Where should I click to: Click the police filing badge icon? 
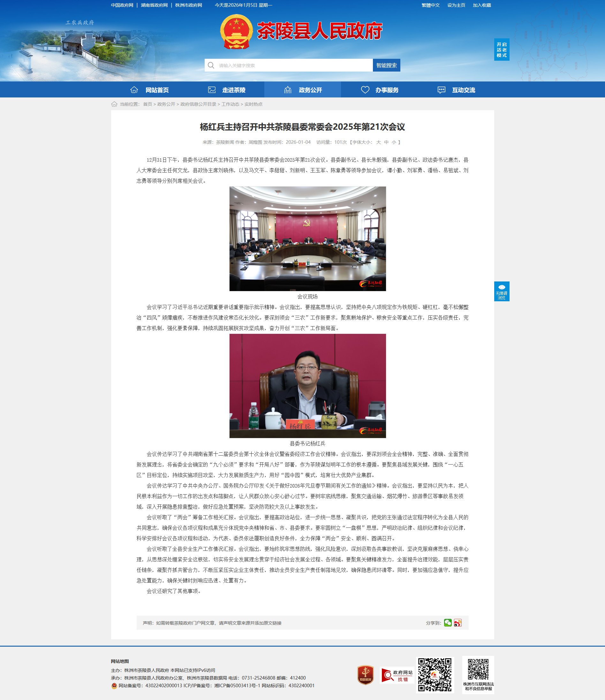[114, 686]
